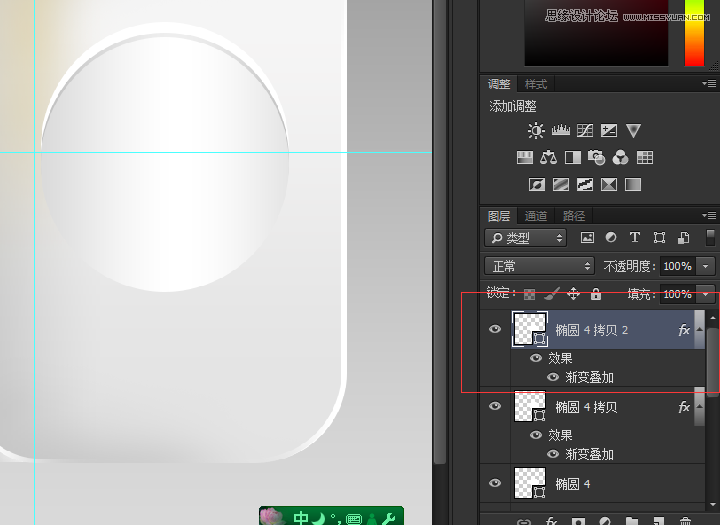
Task: Filter layers by adjustment layers
Action: coord(611,237)
